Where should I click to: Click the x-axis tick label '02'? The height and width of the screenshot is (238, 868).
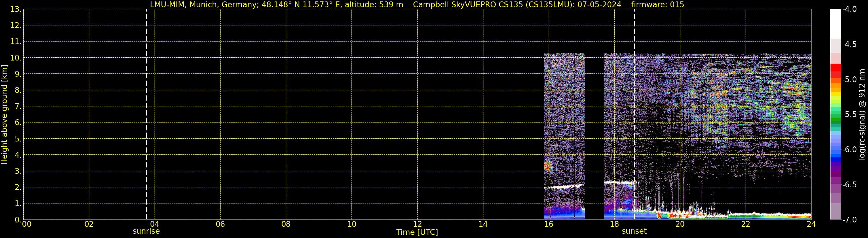pos(89,224)
